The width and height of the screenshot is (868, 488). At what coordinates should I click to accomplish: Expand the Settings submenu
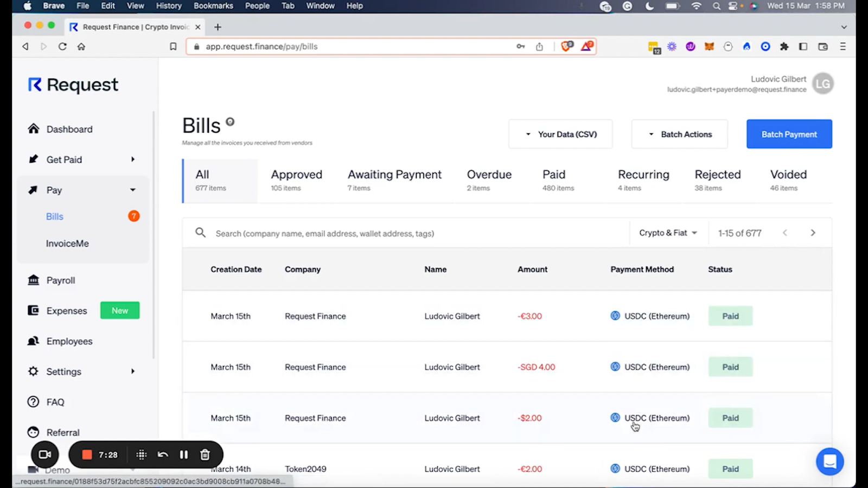click(133, 371)
